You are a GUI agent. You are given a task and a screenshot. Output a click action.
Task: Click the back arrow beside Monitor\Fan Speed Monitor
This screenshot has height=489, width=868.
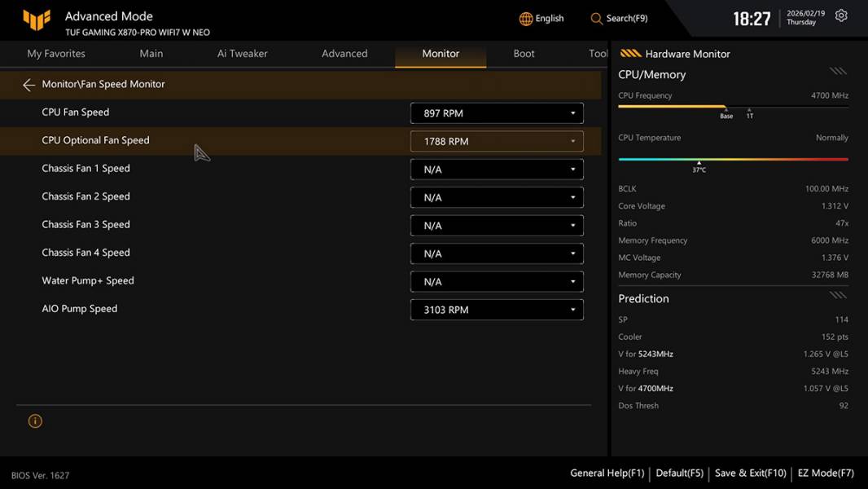tap(28, 85)
